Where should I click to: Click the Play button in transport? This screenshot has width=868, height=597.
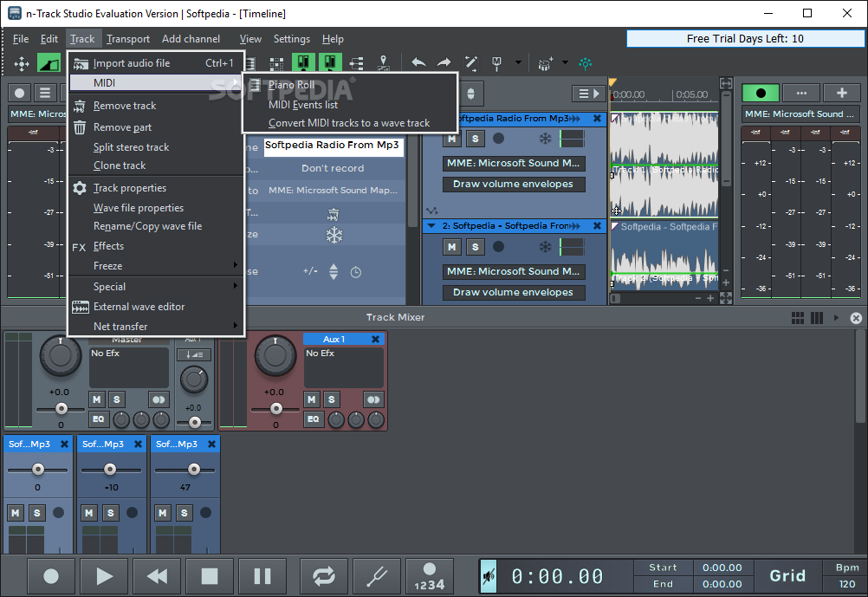(103, 576)
